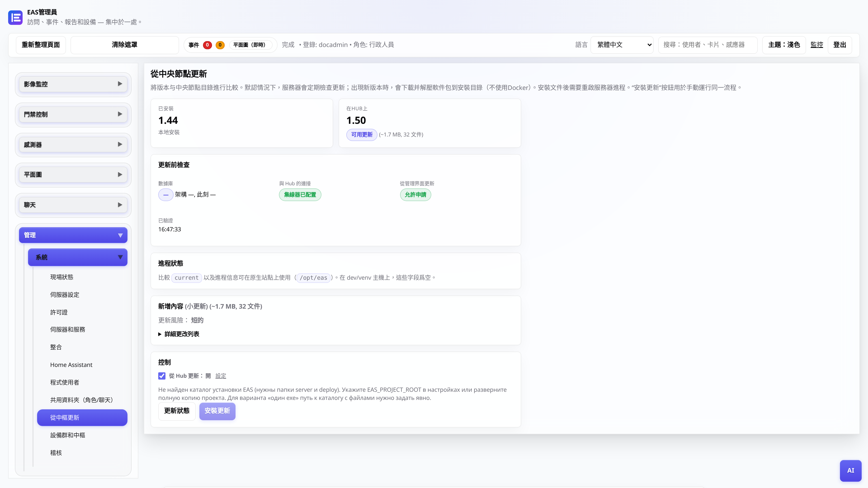This screenshot has width=868, height=488.
Task: Click the hub version 1.50
Action: pos(356,120)
